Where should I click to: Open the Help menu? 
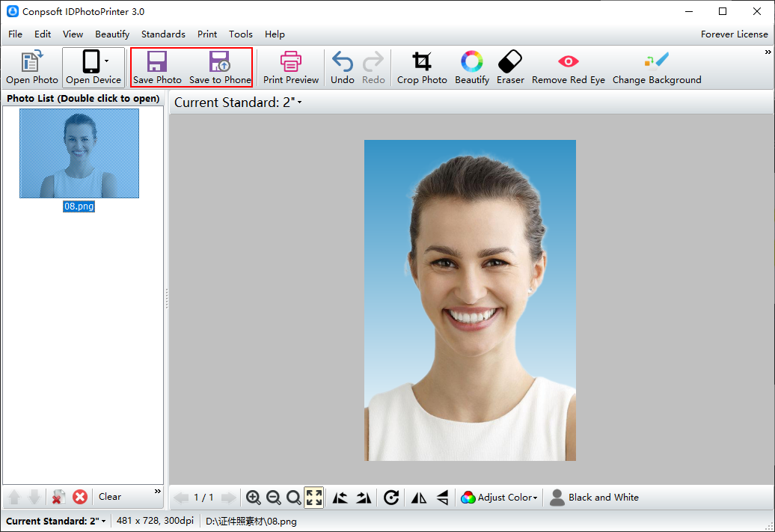point(275,34)
